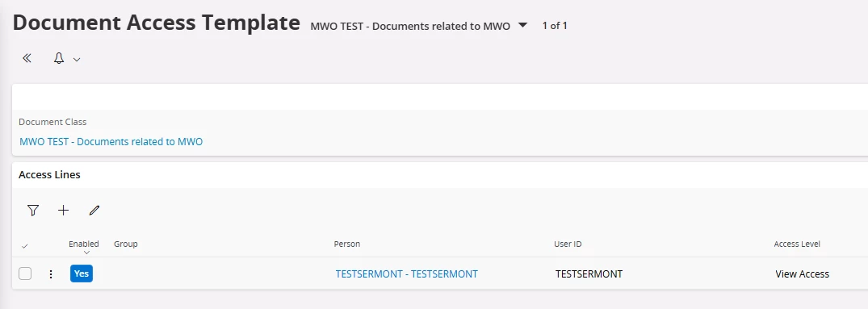The image size is (868, 309).
Task: Select the Group column header
Action: point(126,244)
